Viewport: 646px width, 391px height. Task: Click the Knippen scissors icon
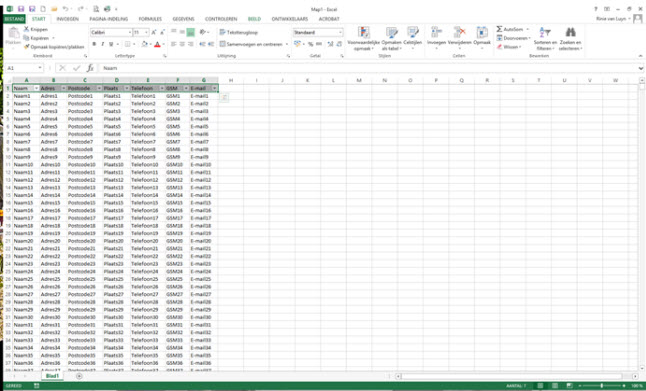26,29
